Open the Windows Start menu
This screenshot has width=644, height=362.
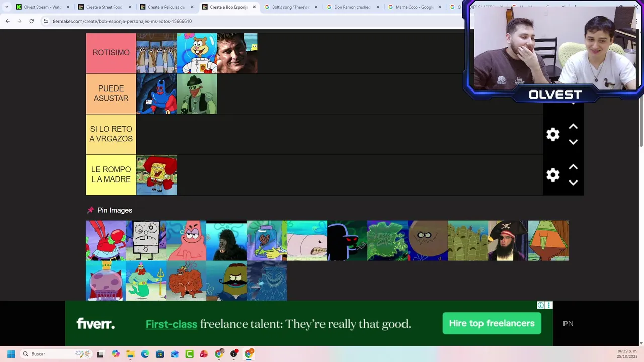pos(11,354)
